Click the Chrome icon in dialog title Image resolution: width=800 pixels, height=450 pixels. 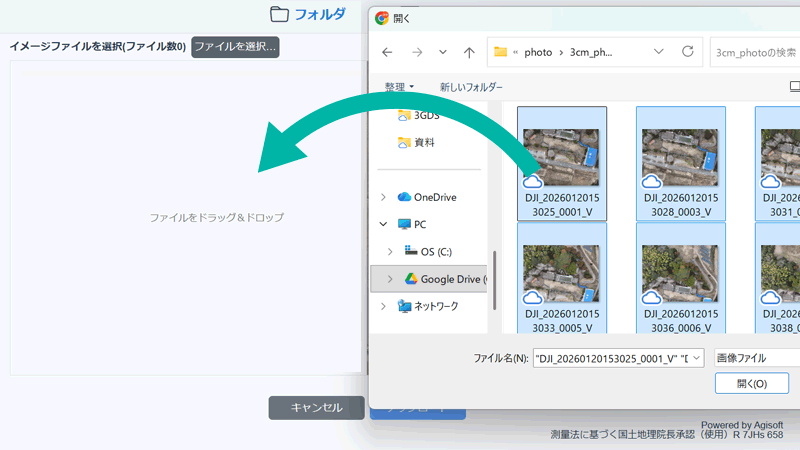coord(382,18)
